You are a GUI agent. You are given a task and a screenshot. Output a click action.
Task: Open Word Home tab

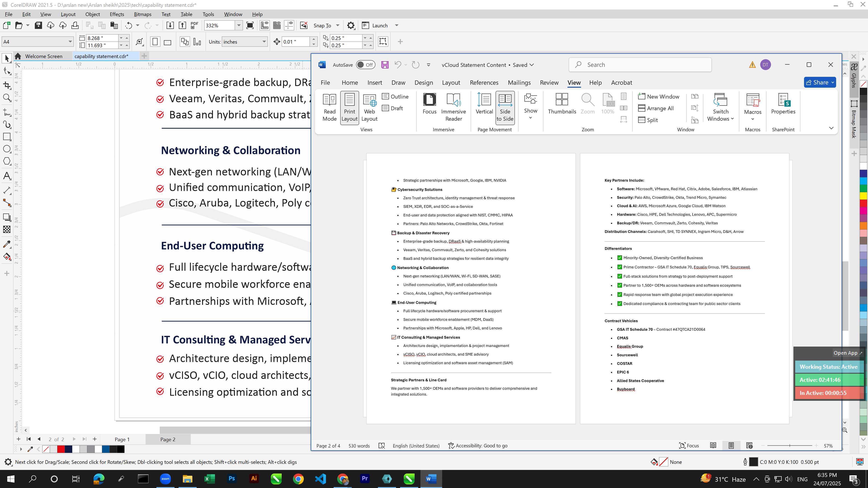tap(349, 82)
